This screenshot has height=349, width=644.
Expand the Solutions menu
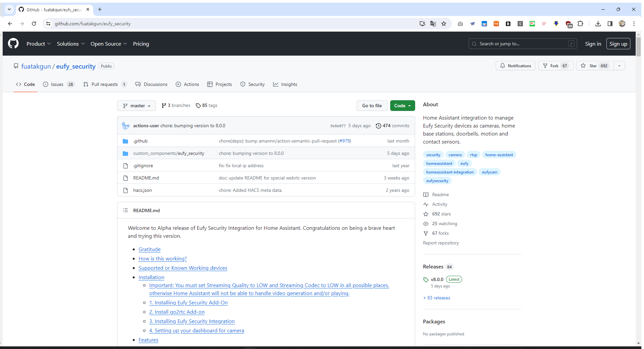tap(71, 44)
